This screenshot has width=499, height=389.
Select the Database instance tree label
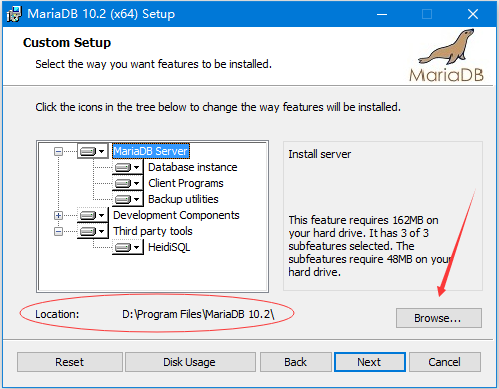coord(193,167)
